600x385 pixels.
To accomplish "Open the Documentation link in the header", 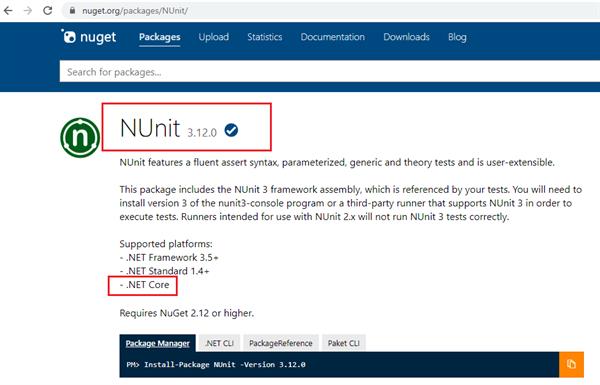I will (x=333, y=37).
